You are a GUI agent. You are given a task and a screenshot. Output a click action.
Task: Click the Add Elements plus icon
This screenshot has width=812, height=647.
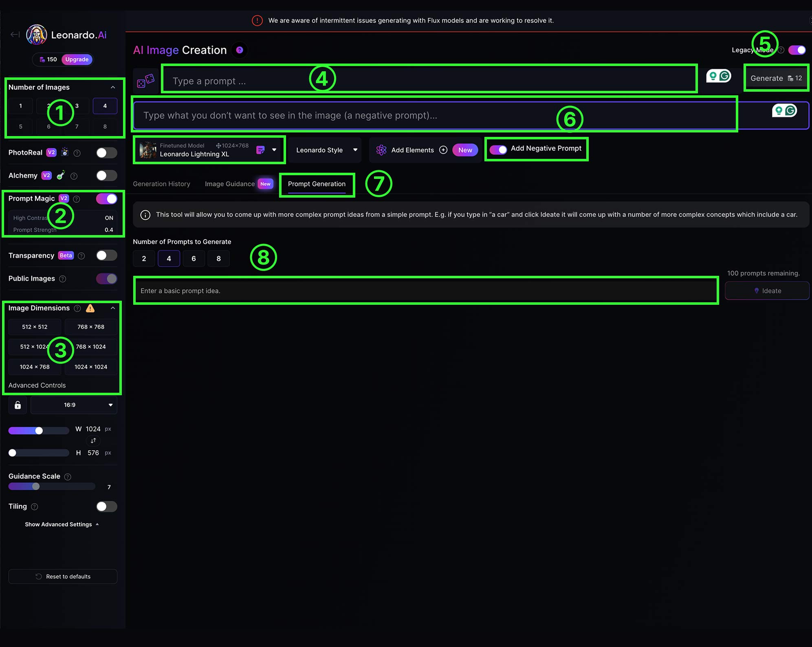443,150
